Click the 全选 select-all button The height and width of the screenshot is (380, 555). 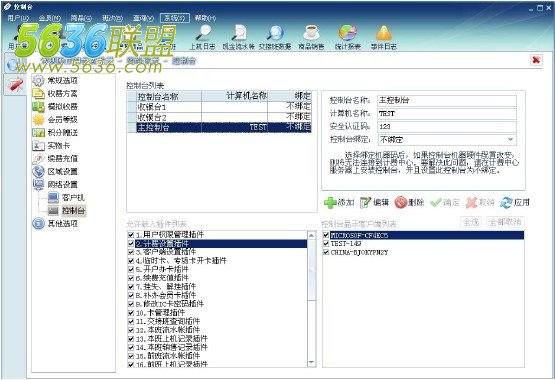pos(471,222)
